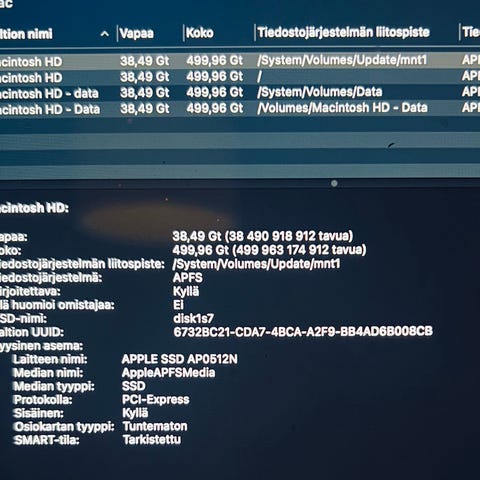The image size is (480, 480).
Task: Click the device name APPLE SSD AP0512N
Action: 180,359
